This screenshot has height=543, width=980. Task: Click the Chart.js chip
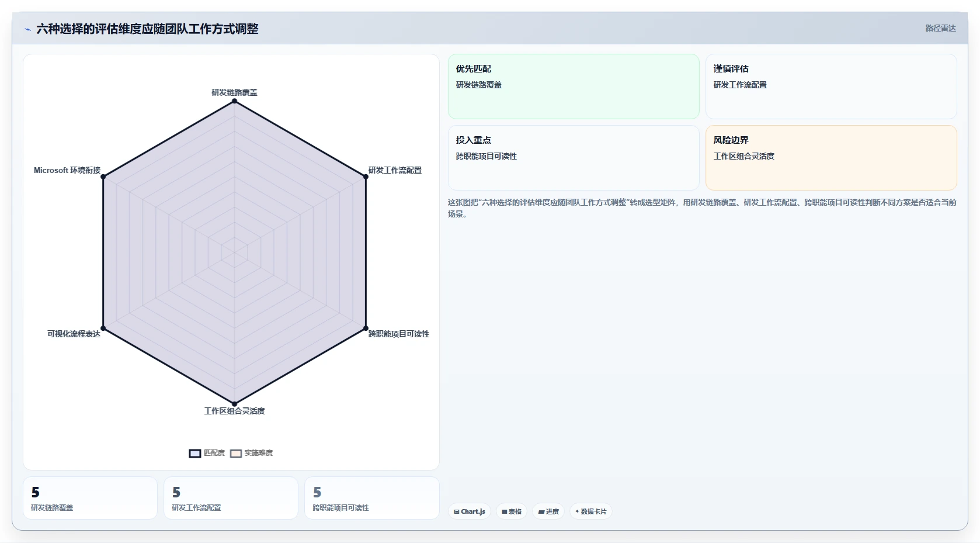[470, 511]
